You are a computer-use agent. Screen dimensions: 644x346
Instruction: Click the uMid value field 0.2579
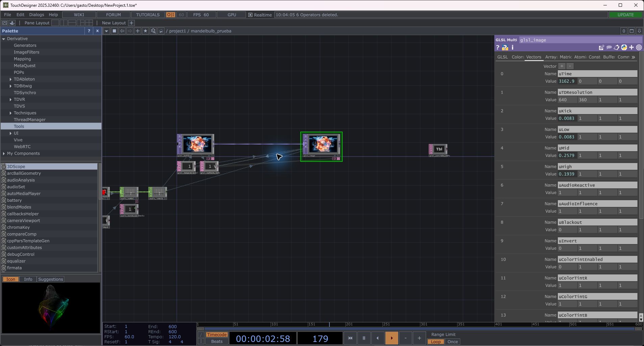tap(567, 156)
